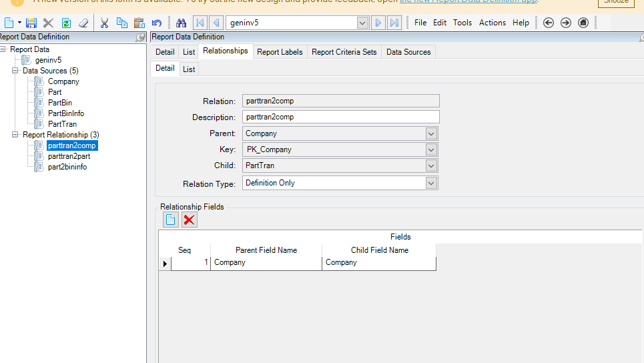Switch to the top-level Detail tab
Viewport: 644px width, 363px height.
click(x=165, y=52)
